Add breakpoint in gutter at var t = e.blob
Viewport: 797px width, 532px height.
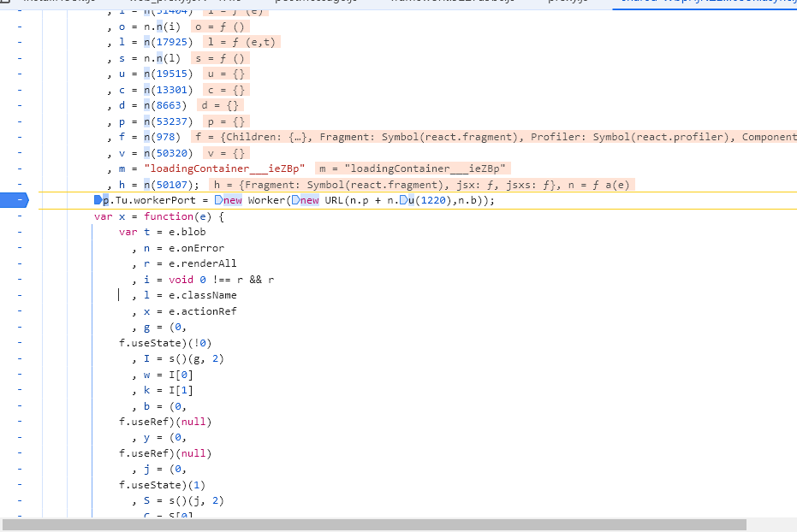tap(19, 232)
